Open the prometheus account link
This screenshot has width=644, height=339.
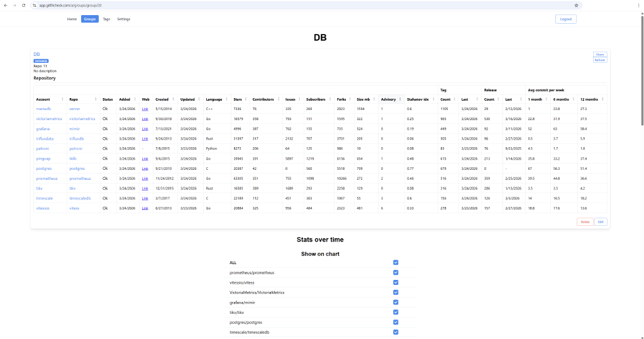coord(47,179)
